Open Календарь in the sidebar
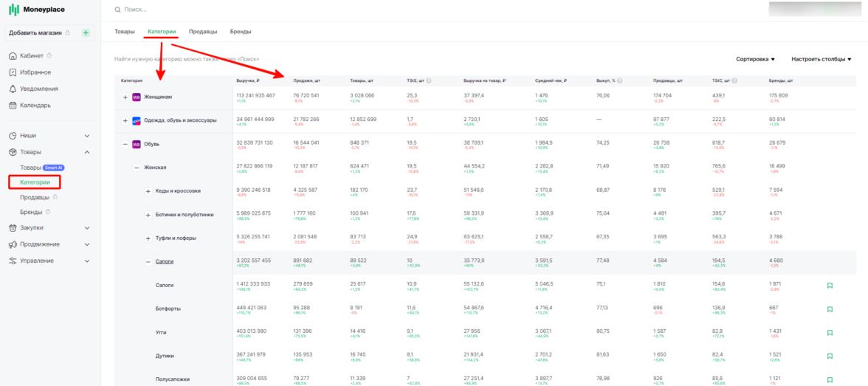 35,105
